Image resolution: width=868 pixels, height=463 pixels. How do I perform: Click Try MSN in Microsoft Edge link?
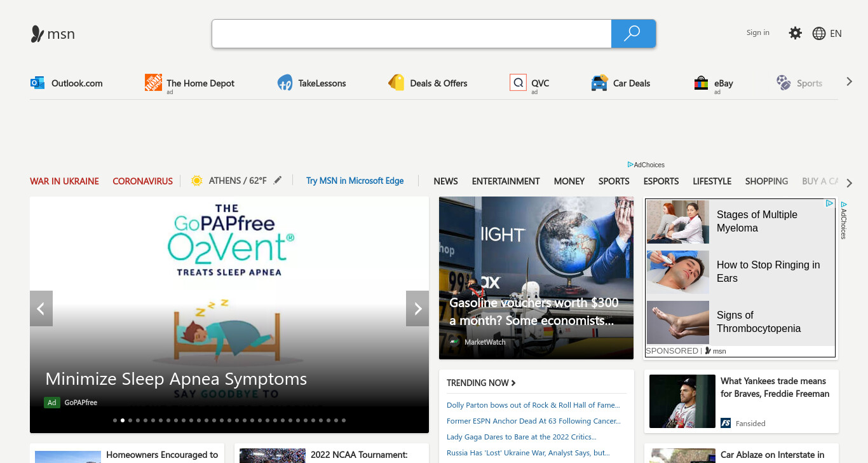355,181
